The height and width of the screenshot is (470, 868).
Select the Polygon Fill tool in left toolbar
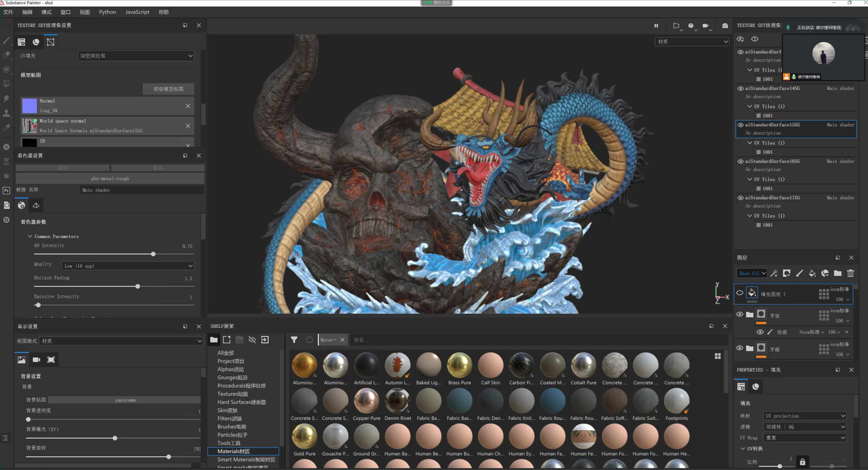pos(6,84)
